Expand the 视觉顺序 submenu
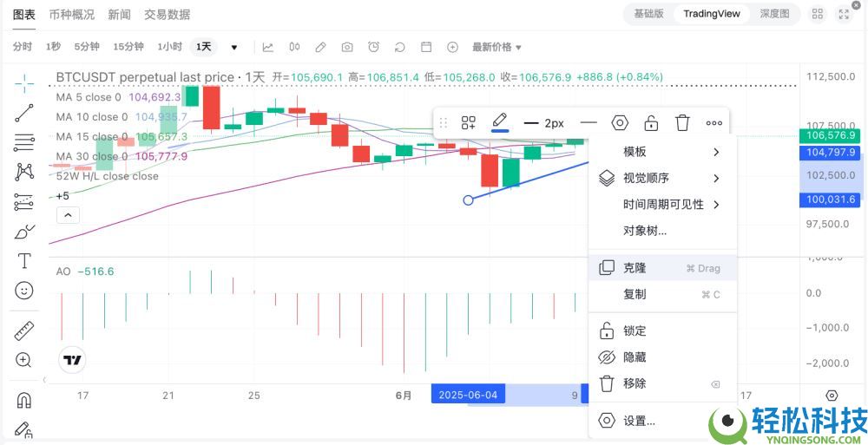868x445 pixels. [662, 178]
